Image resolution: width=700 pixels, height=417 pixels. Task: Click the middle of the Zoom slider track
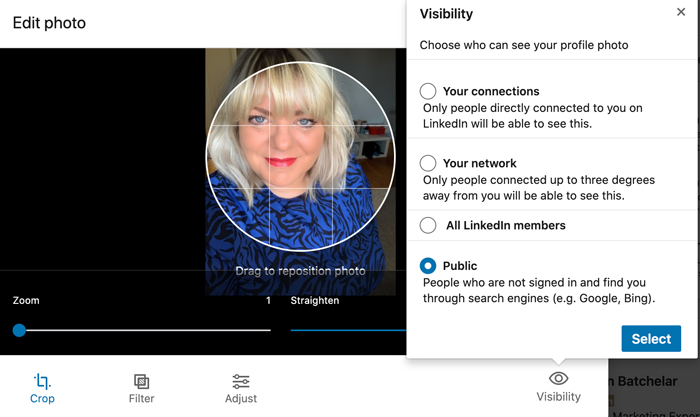coord(145,329)
